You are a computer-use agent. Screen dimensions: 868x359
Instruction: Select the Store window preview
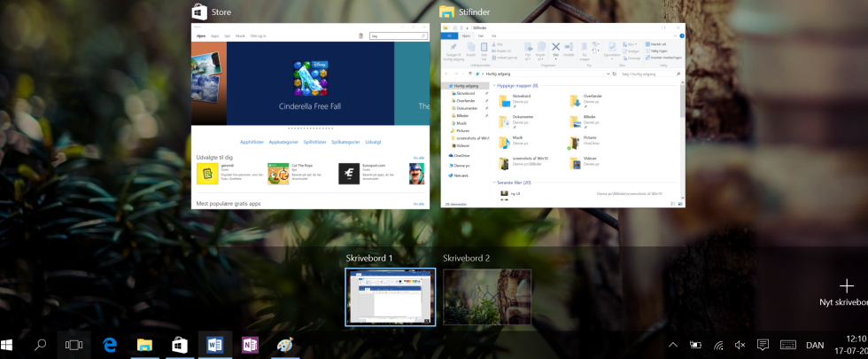click(x=310, y=117)
